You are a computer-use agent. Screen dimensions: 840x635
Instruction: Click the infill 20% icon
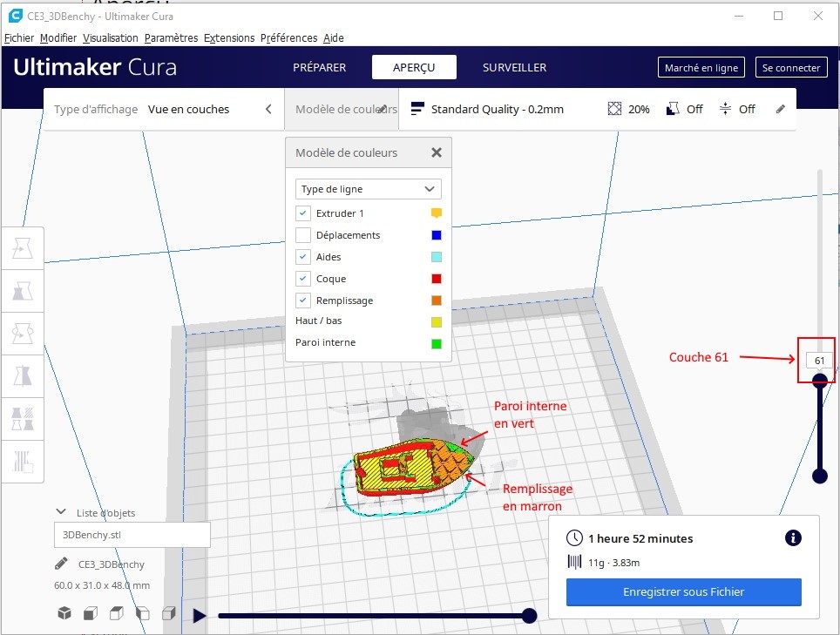tap(614, 109)
